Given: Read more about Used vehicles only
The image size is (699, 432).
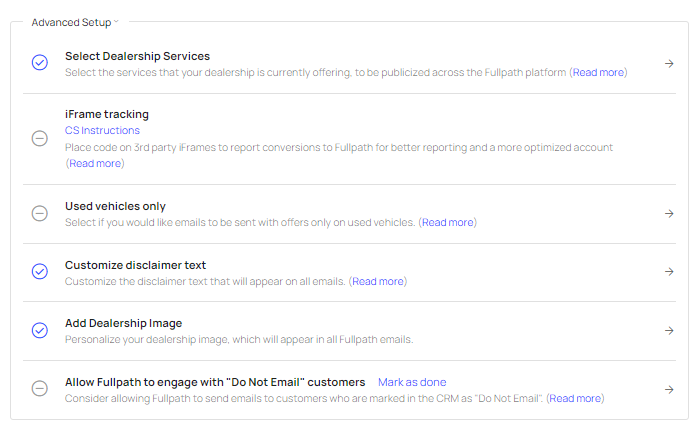Looking at the screenshot, I should pos(447,222).
